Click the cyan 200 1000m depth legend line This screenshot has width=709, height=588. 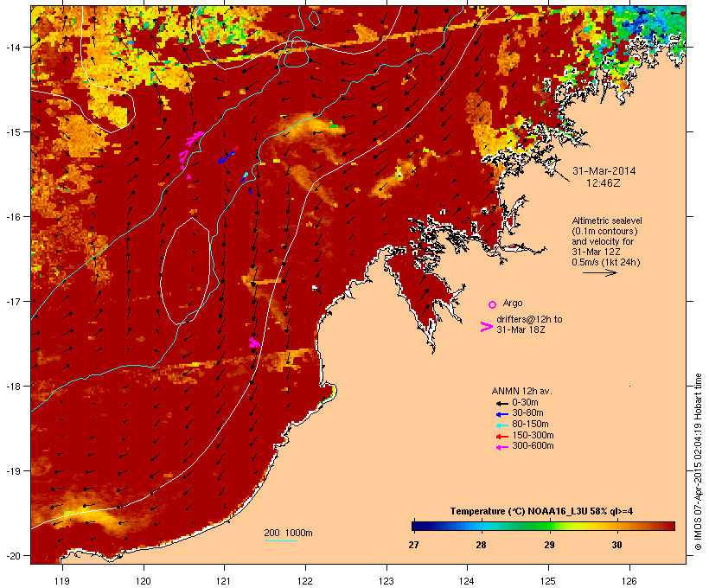[280, 540]
